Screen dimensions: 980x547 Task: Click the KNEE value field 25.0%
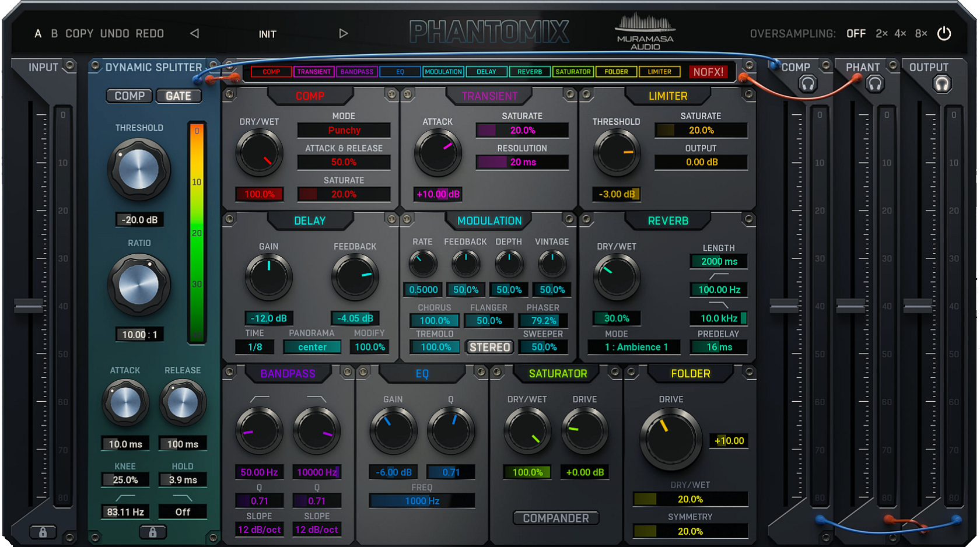tap(125, 480)
